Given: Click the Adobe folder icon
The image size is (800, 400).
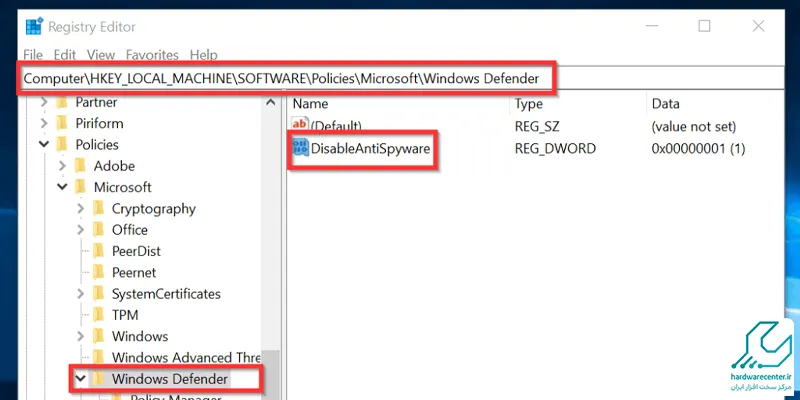Looking at the screenshot, I should click(80, 166).
